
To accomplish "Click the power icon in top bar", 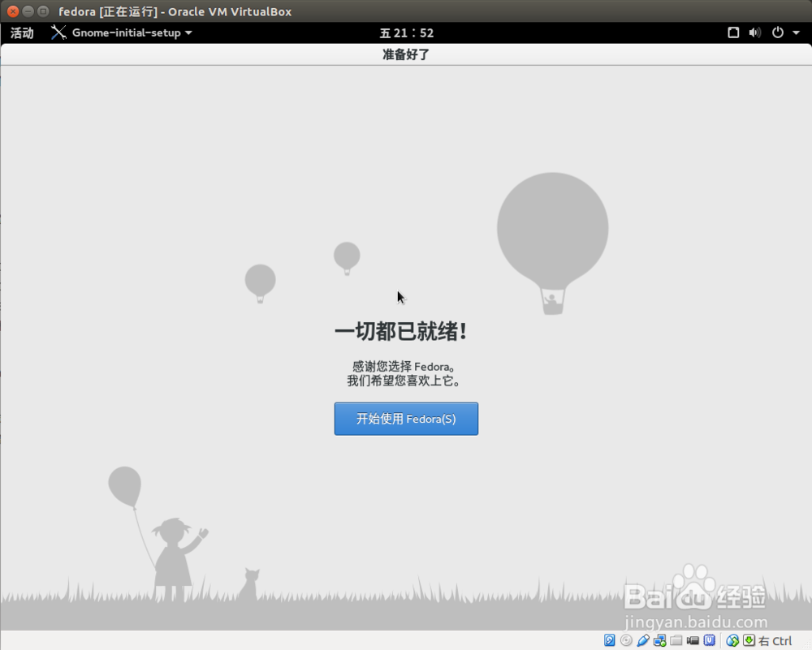I will tap(778, 32).
